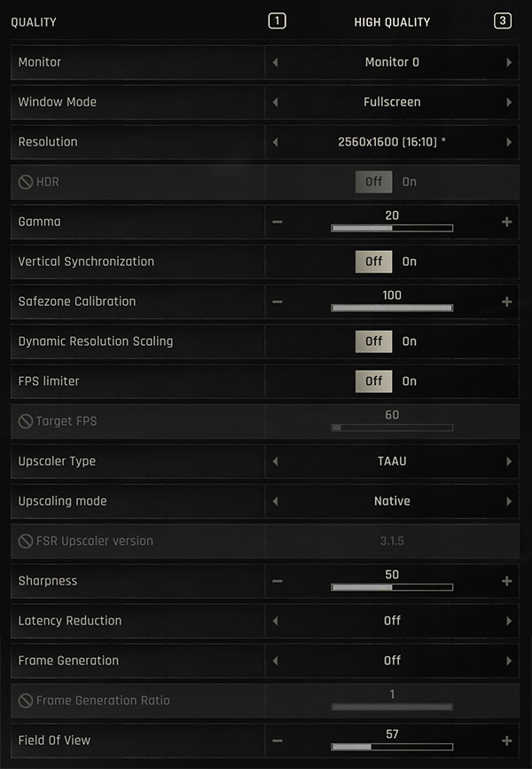The width and height of the screenshot is (532, 769).
Task: Go to previous Window Mode with left arrow
Action: [x=275, y=102]
